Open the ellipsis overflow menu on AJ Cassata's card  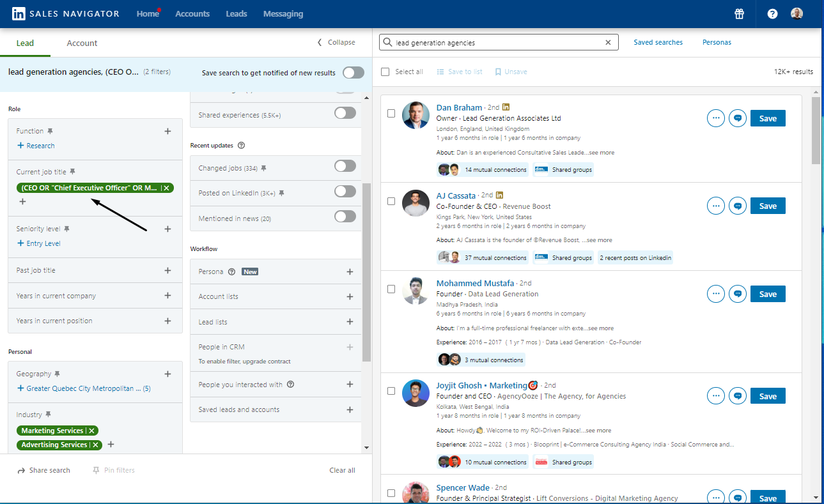pos(715,206)
